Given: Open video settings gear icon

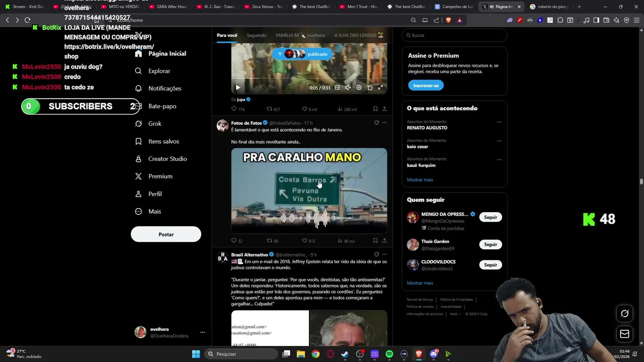Looking at the screenshot, I should (359, 87).
